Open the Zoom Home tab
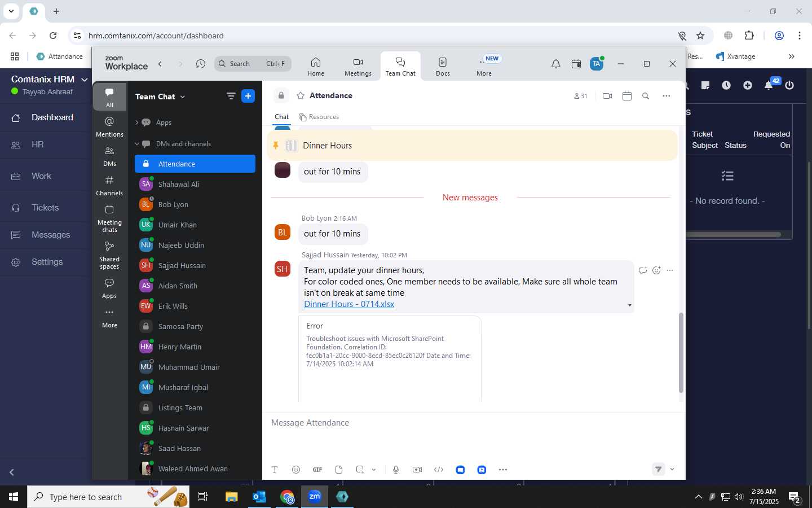Screen dimensions: 812x508 316,67
